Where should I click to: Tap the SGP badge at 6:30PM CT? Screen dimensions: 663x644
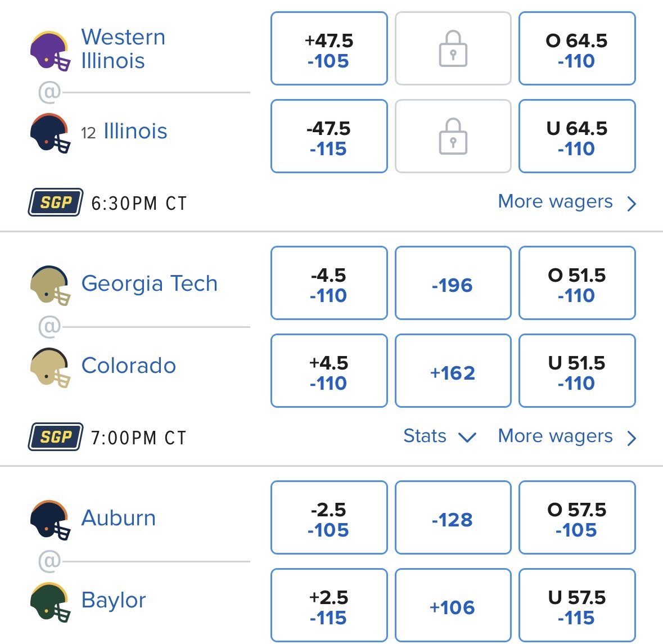tap(56, 202)
